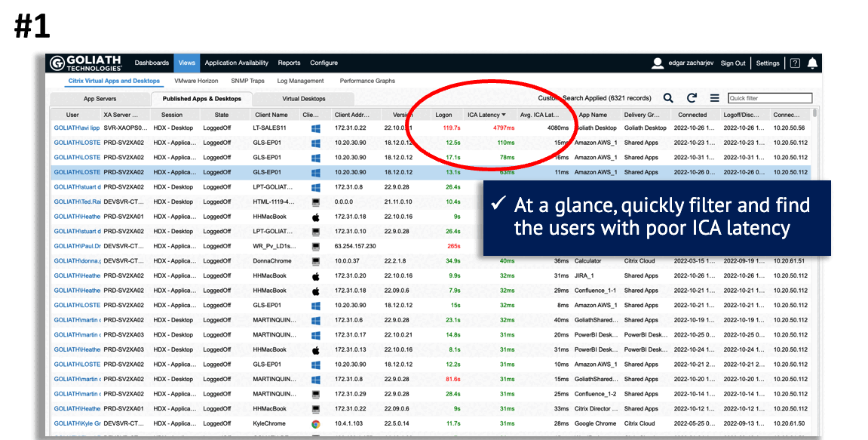Image resolution: width=868 pixels, height=440 pixels.
Task: Click the edgar zacharjev username
Action: coord(690,63)
